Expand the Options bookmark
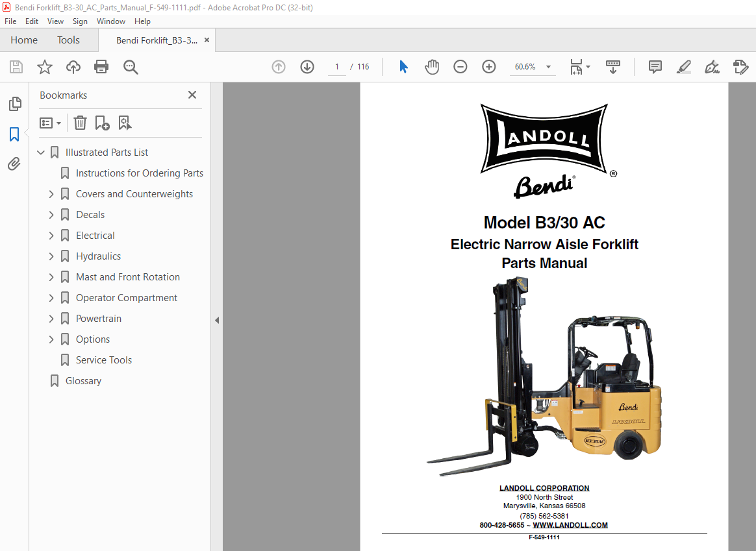The image size is (756, 551). [x=51, y=339]
